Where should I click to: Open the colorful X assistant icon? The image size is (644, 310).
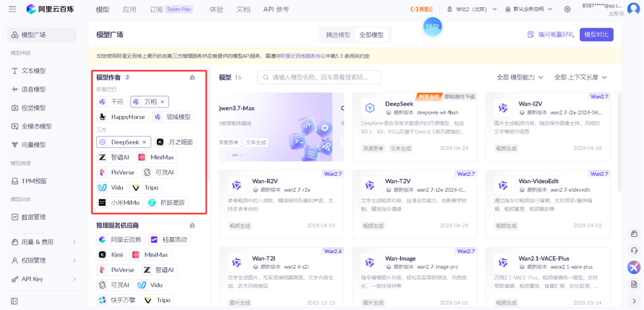634,268
